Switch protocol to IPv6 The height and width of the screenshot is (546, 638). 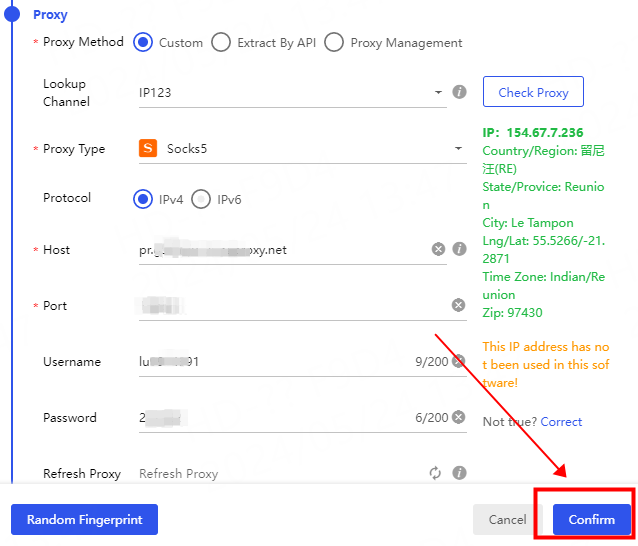pyautogui.click(x=201, y=199)
